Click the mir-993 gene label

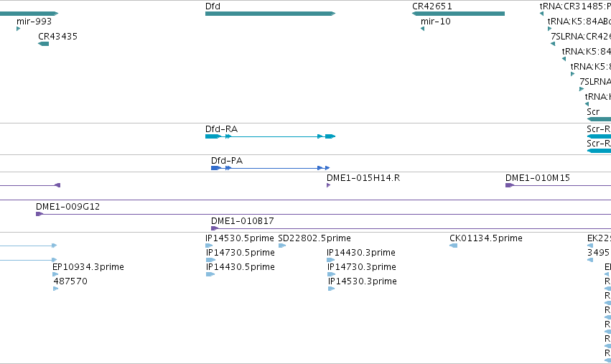[34, 22]
